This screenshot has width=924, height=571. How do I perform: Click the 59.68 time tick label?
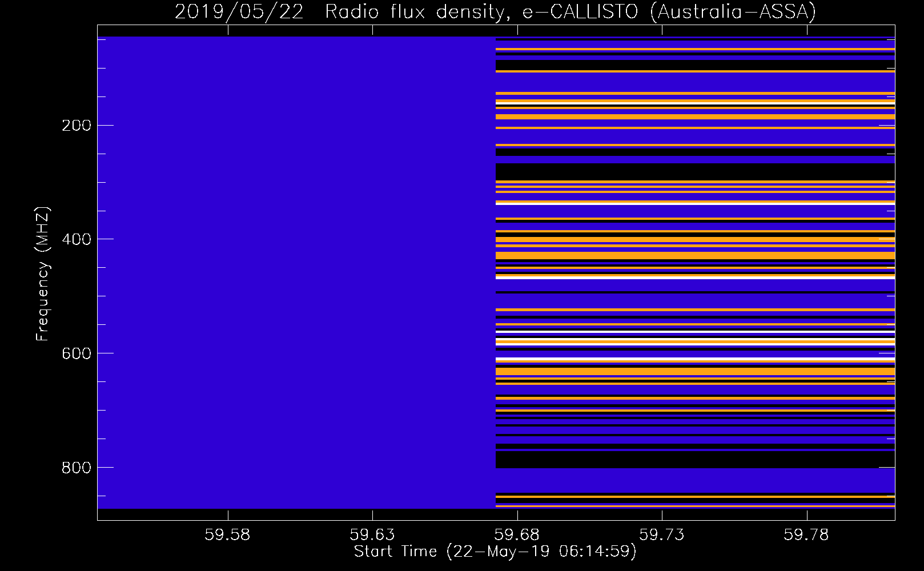pyautogui.click(x=517, y=535)
